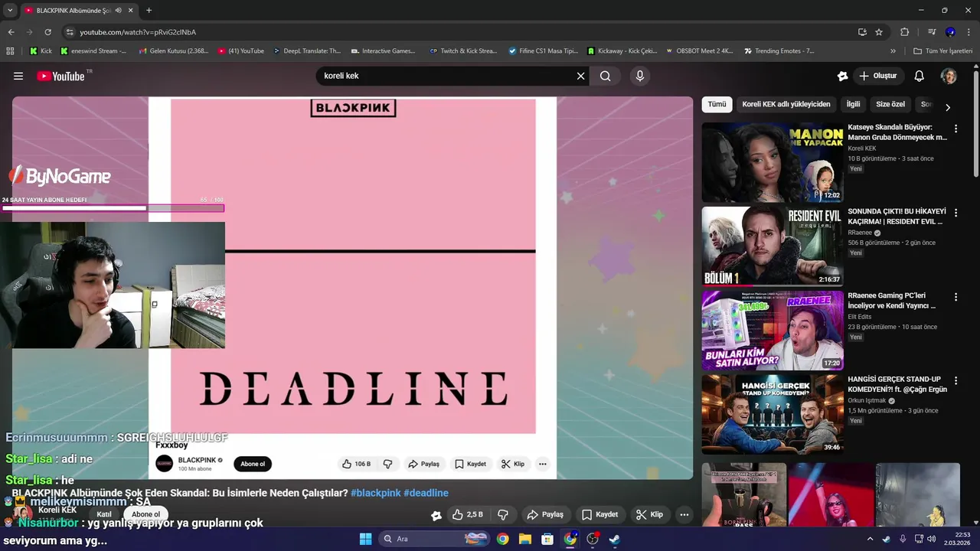
Task: Open options for Resident Evil video
Action: pyautogui.click(x=955, y=213)
